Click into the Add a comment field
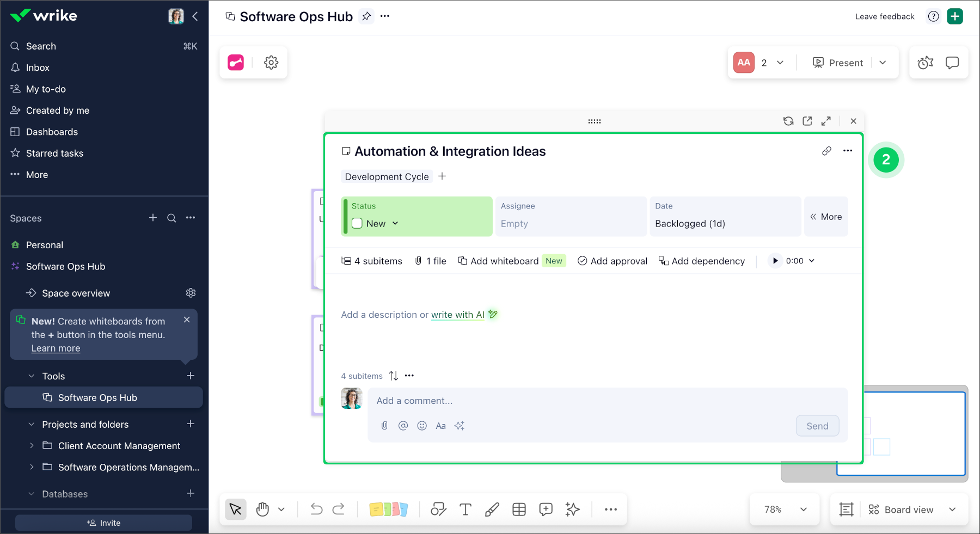 point(607,401)
